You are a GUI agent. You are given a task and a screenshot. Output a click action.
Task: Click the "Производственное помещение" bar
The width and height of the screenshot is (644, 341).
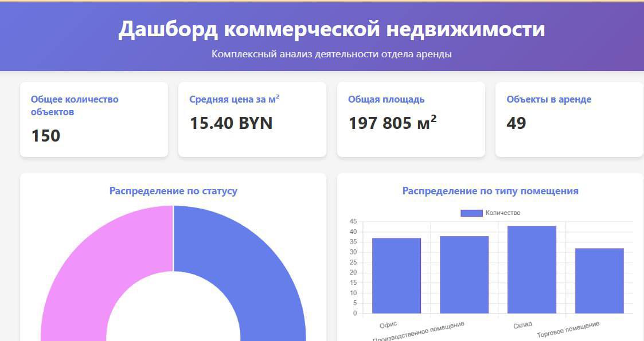[x=464, y=275]
